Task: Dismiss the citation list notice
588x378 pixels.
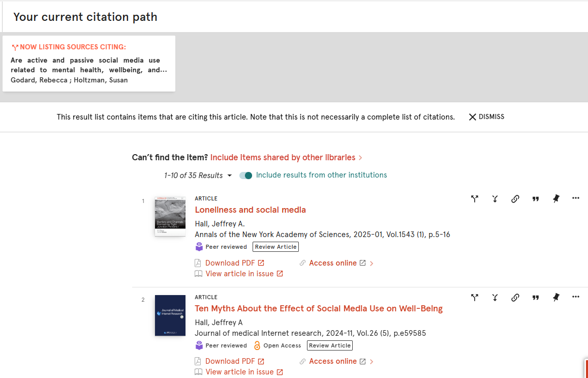Action: (486, 117)
